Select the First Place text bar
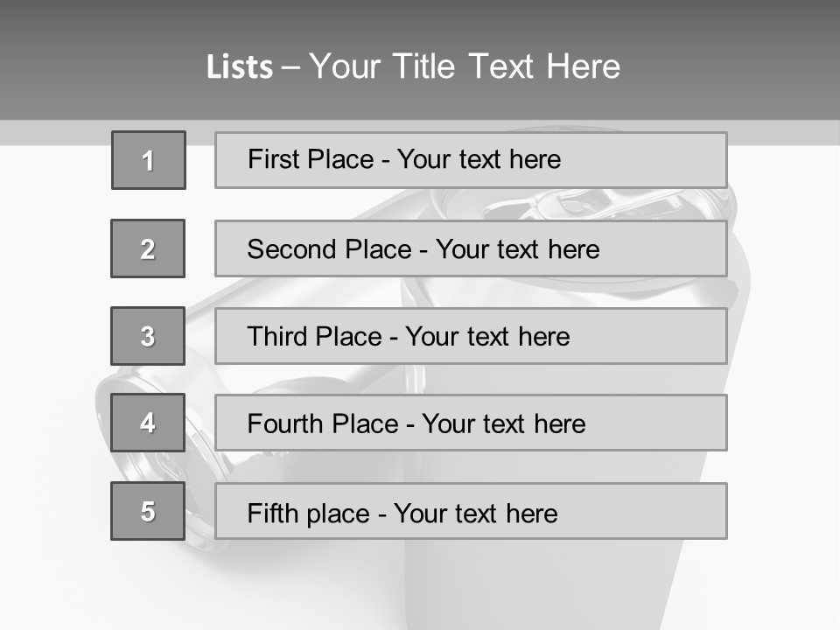This screenshot has width=840, height=630. click(471, 160)
